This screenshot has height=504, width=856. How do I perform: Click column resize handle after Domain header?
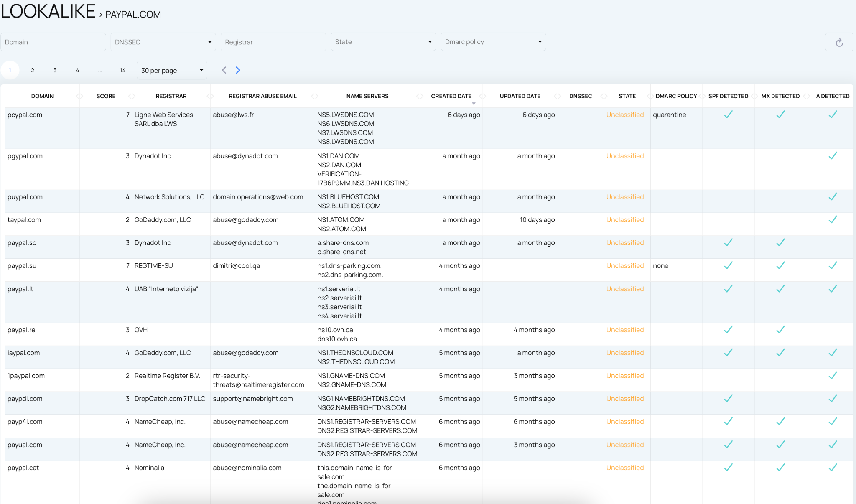(79, 96)
